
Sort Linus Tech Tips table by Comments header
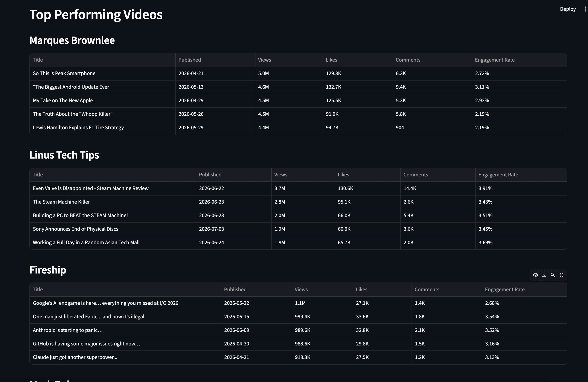tap(438, 175)
